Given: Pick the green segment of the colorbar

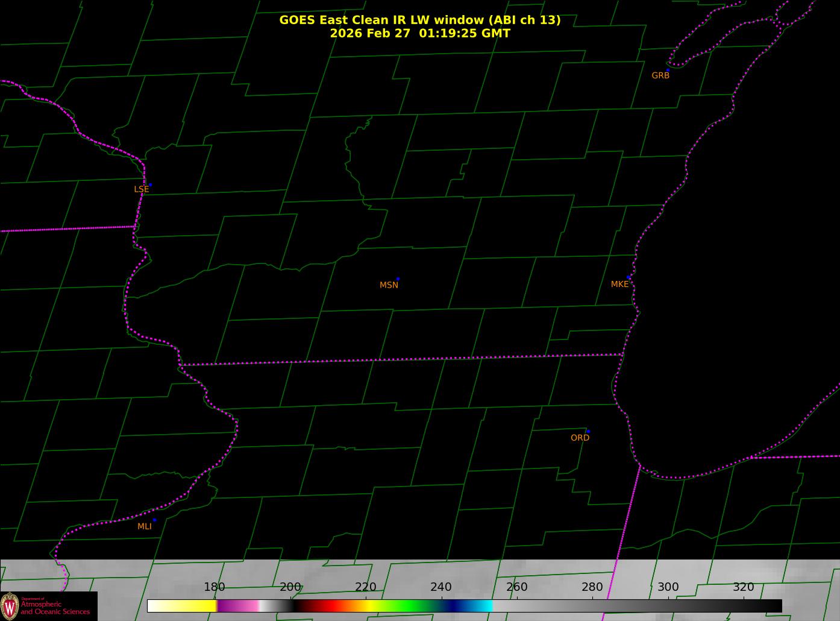Looking at the screenshot, I should (x=410, y=606).
